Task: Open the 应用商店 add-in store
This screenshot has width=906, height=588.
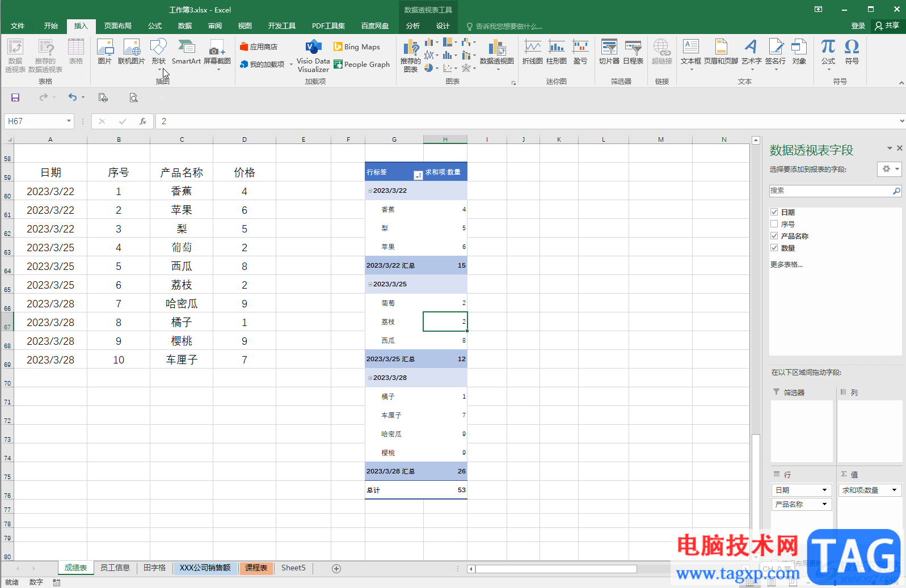Action: pos(259,46)
